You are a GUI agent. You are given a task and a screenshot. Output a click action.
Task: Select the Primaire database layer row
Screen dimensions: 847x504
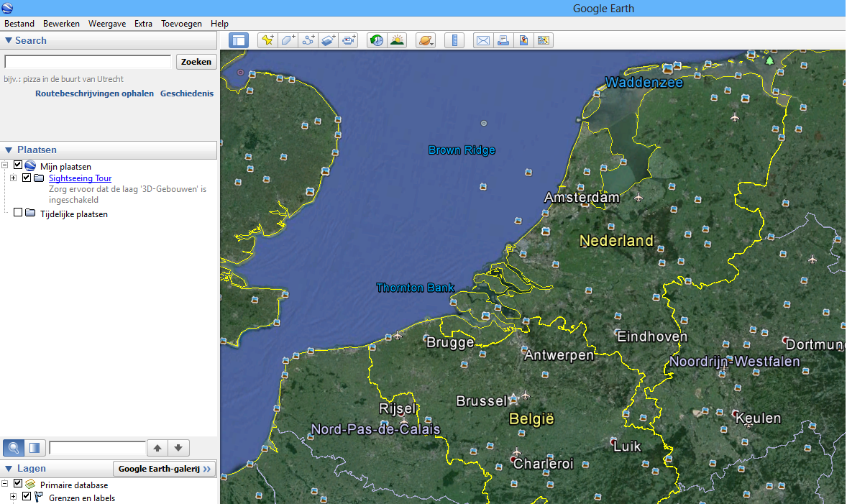tap(74, 485)
